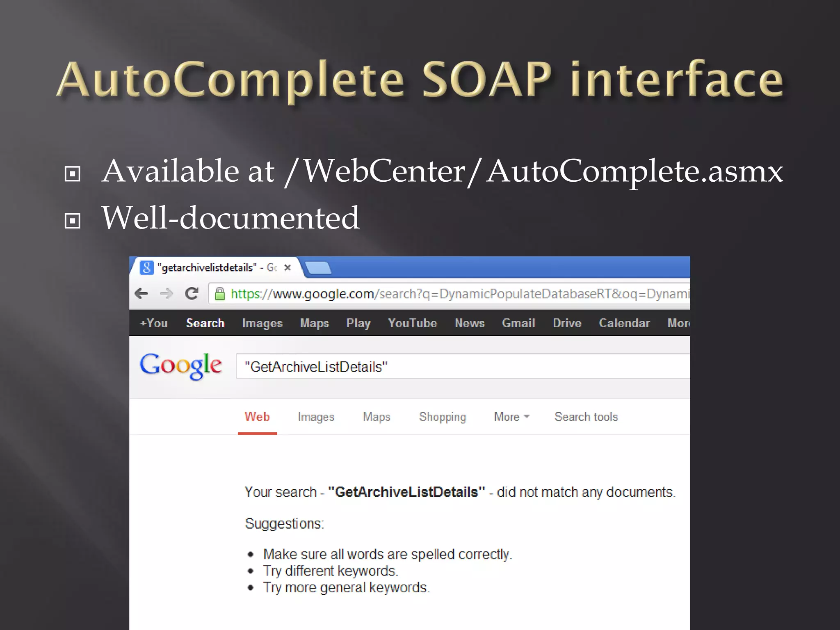
Task: Click the green SSL padlock icon
Action: (x=220, y=294)
